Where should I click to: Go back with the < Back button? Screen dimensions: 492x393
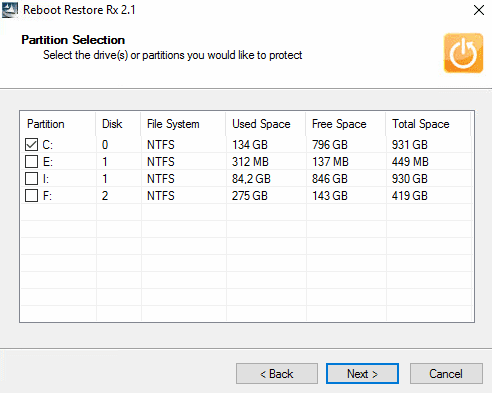(277, 374)
